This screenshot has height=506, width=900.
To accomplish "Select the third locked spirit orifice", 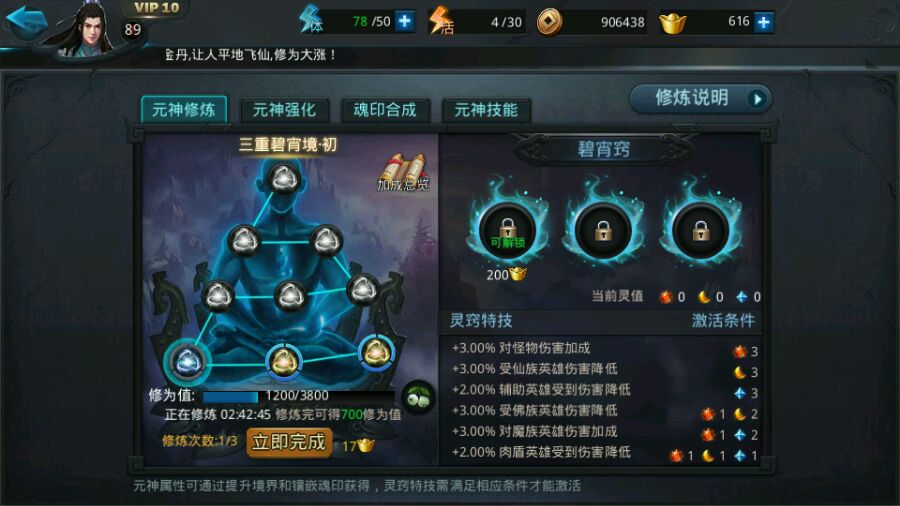I will coord(700,231).
